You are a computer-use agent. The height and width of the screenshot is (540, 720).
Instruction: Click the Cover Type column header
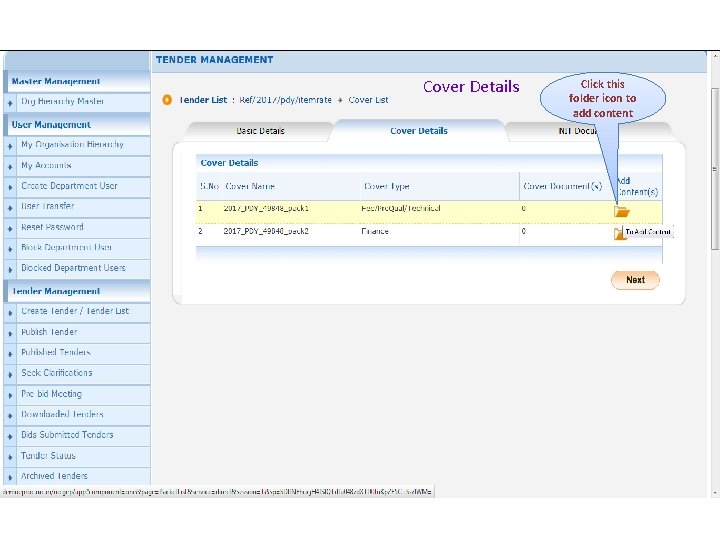click(386, 186)
